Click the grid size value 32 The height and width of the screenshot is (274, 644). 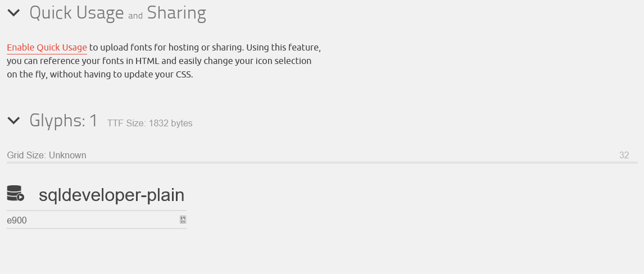click(624, 155)
